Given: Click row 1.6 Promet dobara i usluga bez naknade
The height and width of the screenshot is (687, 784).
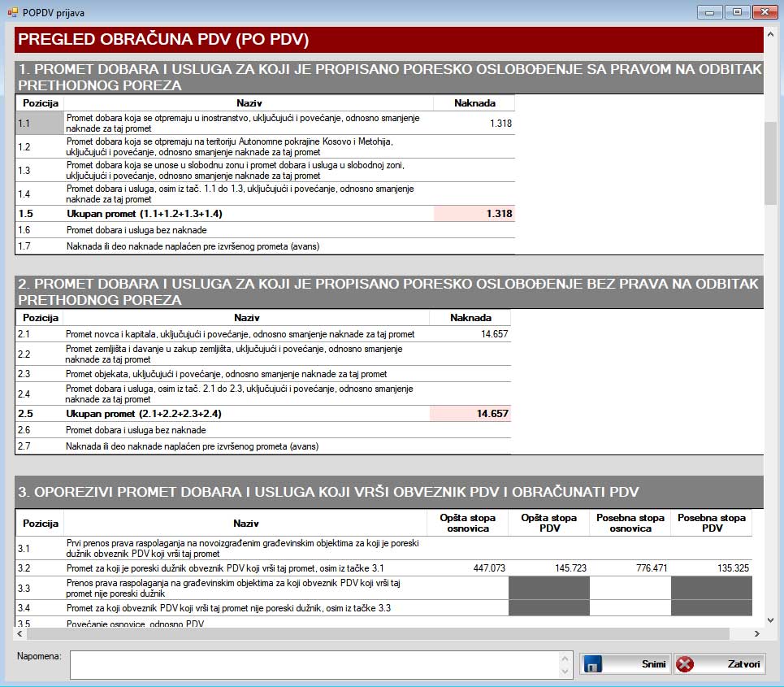Looking at the screenshot, I should [136, 230].
